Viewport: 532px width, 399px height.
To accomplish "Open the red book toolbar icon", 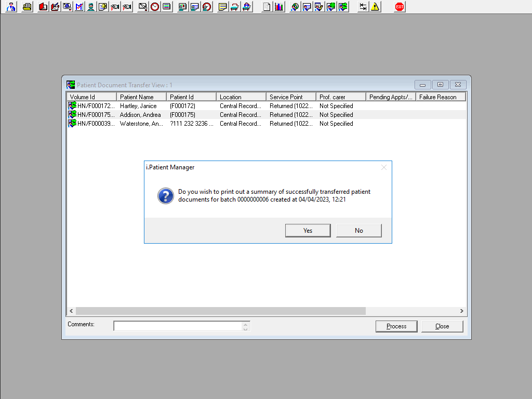I will [x=43, y=7].
